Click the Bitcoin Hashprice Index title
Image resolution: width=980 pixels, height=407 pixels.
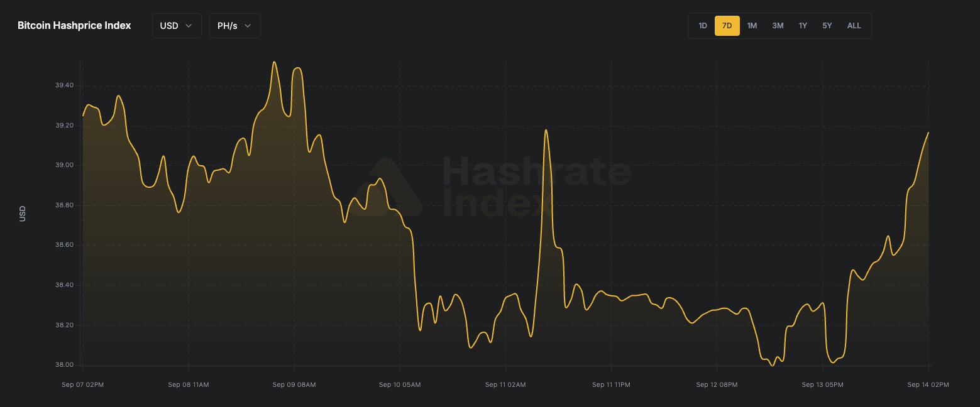coord(74,26)
